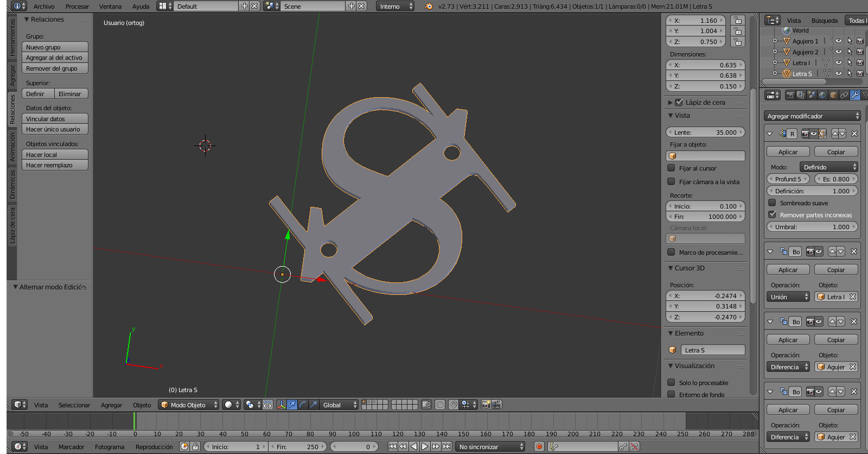Viewport: 868px width, 454px height.
Task: Open the Render properties tab (camera icon)
Action: pos(790,95)
